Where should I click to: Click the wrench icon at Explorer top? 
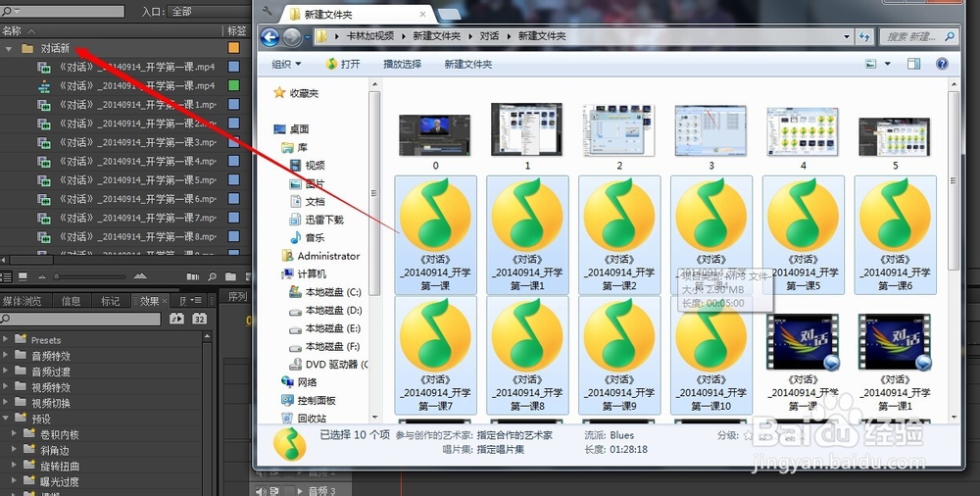(267, 11)
